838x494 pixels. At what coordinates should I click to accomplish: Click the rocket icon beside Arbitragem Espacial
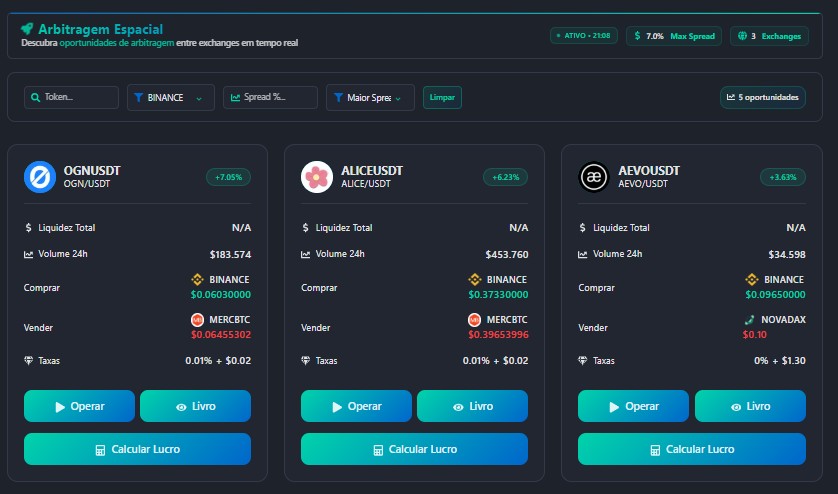click(x=28, y=29)
